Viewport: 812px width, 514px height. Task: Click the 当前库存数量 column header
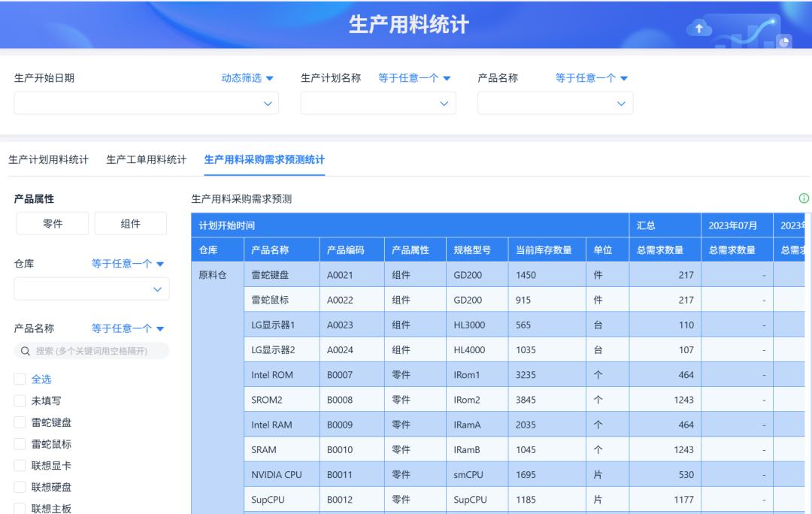click(544, 250)
